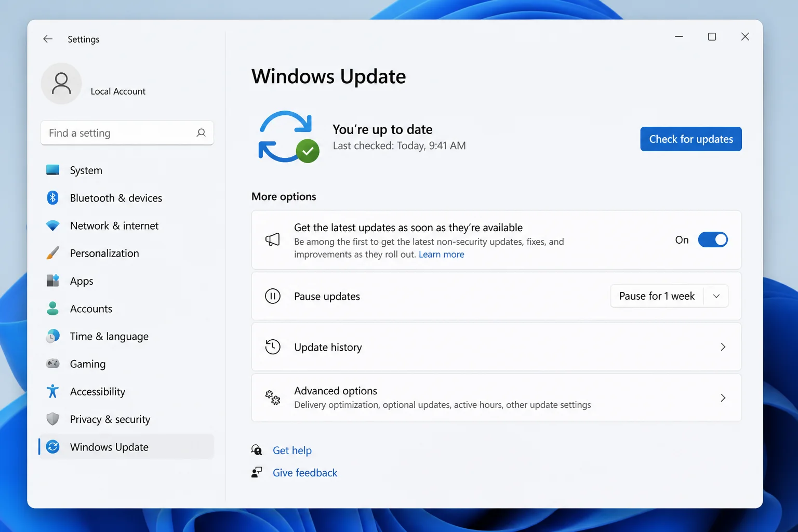
Task: Select Accounts in sidebar
Action: 91,309
